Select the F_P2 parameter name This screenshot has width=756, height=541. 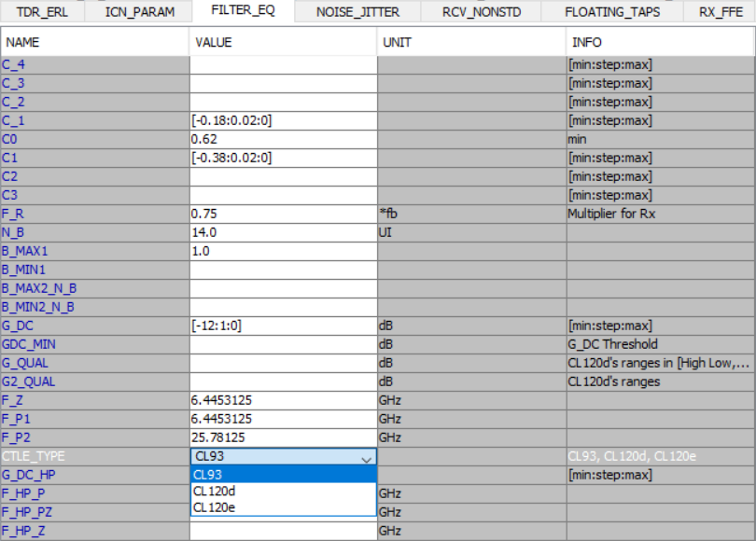click(95, 437)
